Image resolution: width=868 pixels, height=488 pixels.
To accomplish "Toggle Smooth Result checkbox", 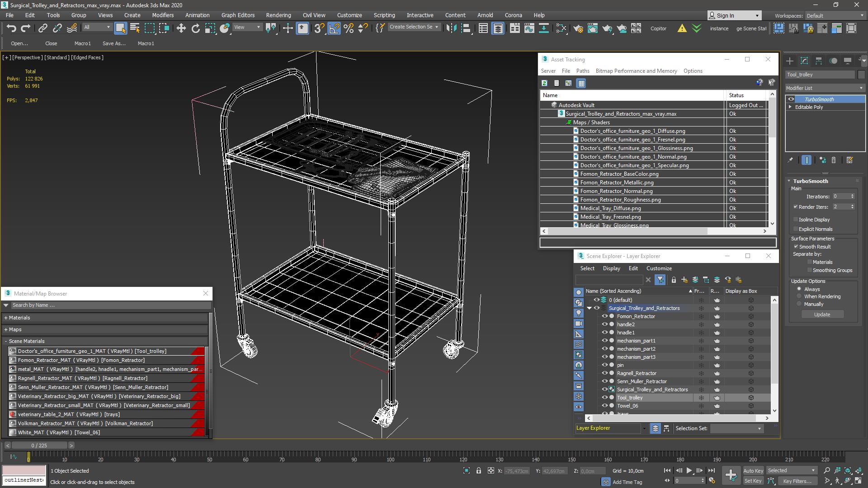I will [796, 247].
